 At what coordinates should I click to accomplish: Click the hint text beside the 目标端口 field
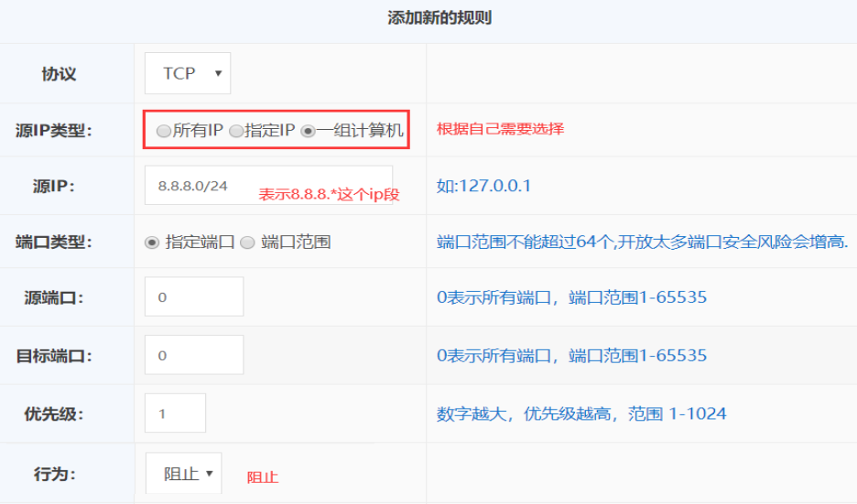(x=571, y=355)
